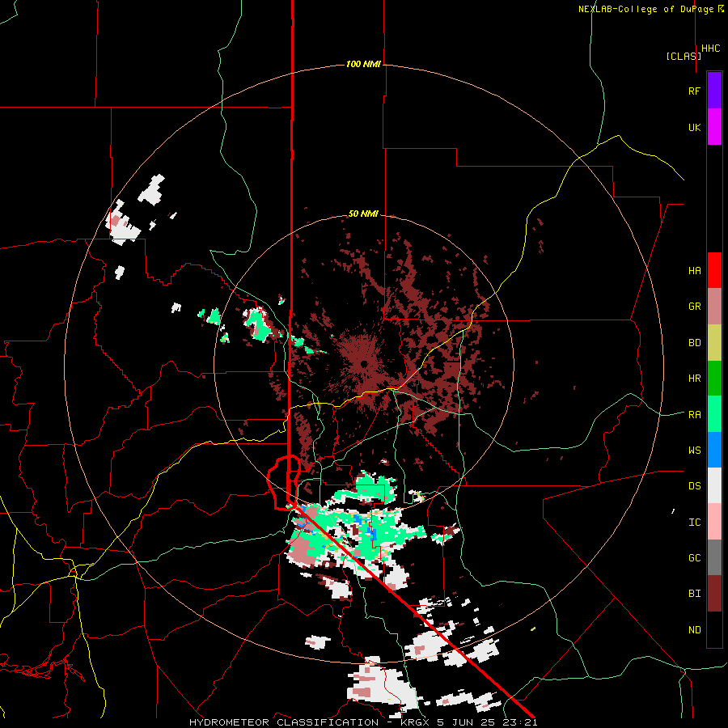728x728 pixels.
Task: Click the DS white legend swatch
Action: [714, 485]
